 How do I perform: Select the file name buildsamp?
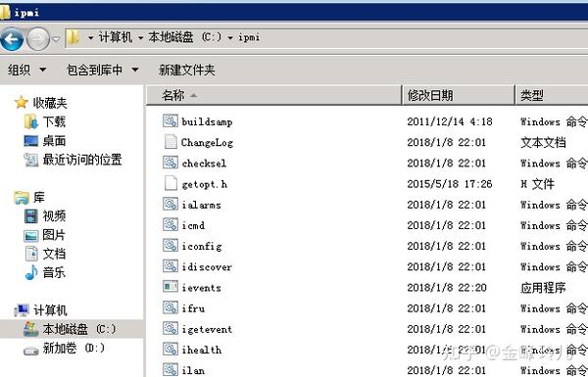pyautogui.click(x=207, y=121)
